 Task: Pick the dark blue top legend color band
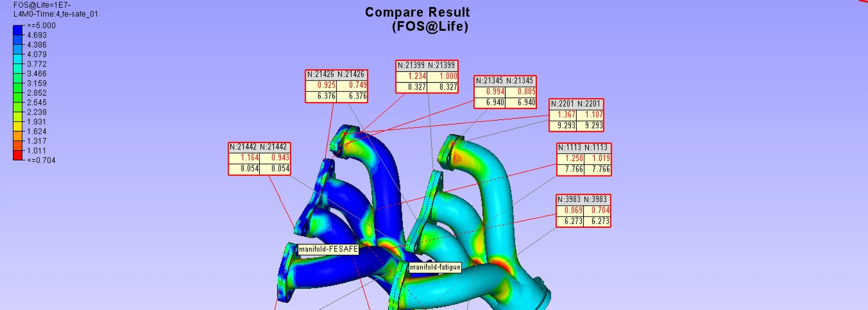point(18,30)
